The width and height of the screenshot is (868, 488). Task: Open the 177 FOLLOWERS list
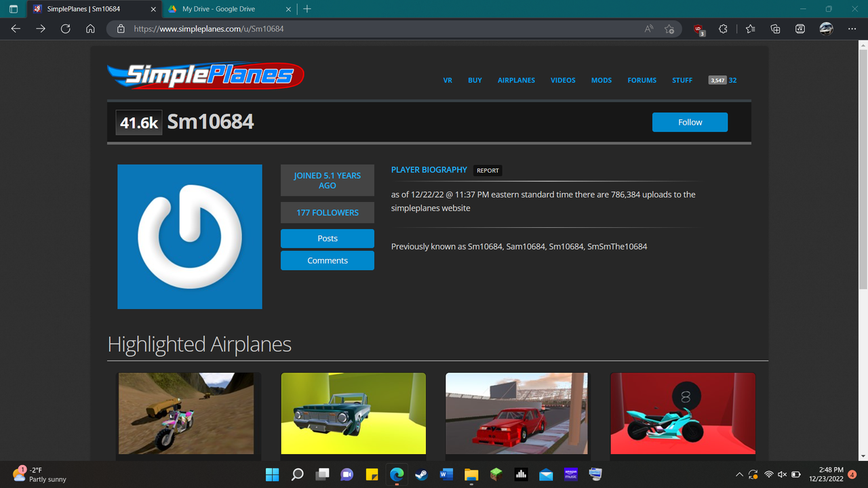(327, 212)
